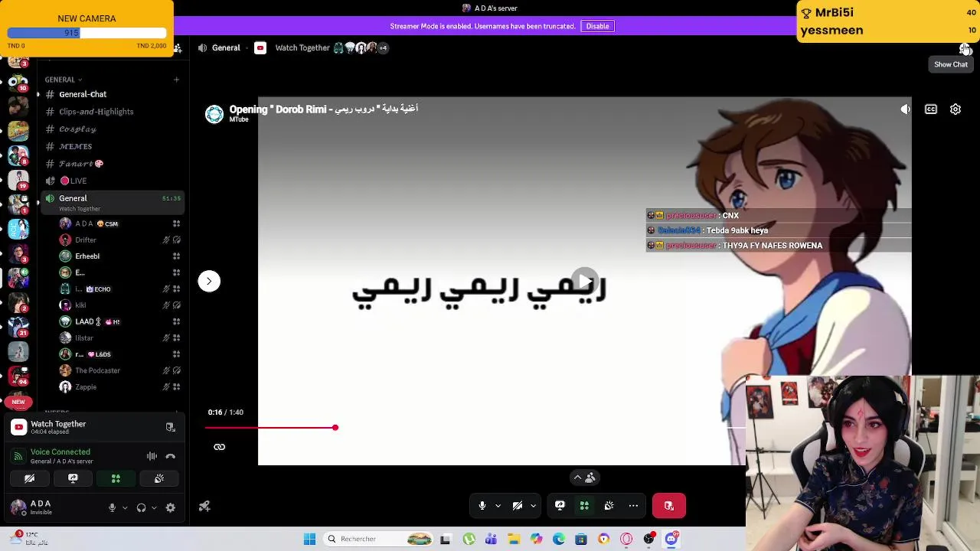
Task: Click the A D A avatar in the user panel
Action: point(18,507)
